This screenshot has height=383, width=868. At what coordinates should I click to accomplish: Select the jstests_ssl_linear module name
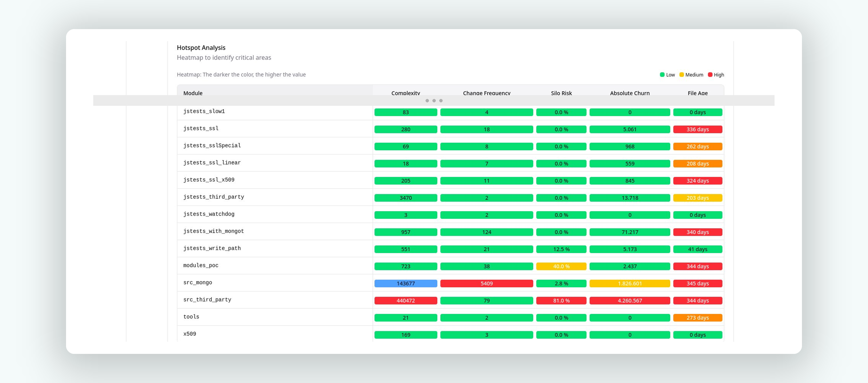pos(212,163)
